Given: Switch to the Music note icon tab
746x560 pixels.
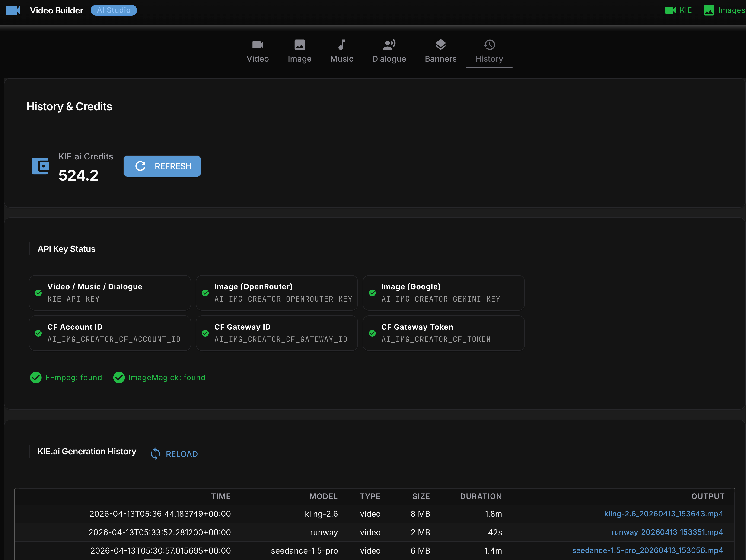Looking at the screenshot, I should tap(342, 45).
